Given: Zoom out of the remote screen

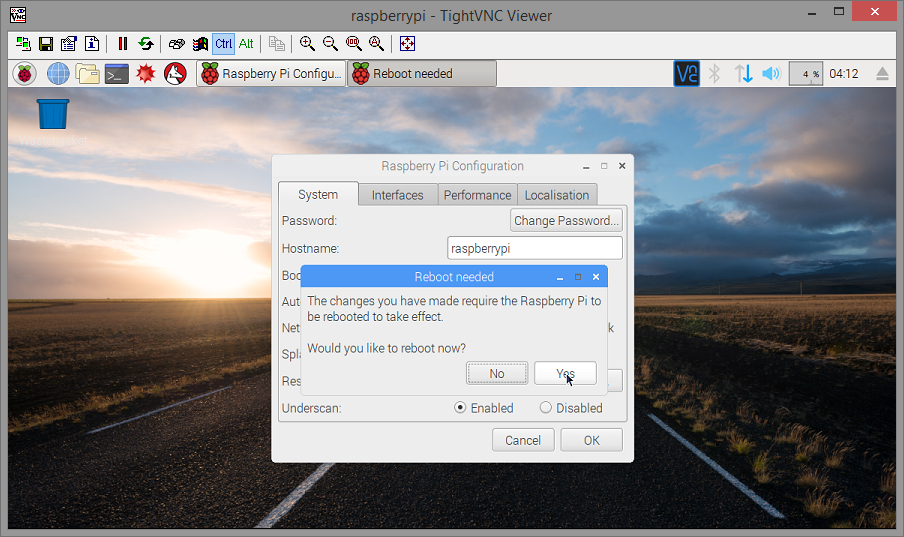Looking at the screenshot, I should coord(330,44).
